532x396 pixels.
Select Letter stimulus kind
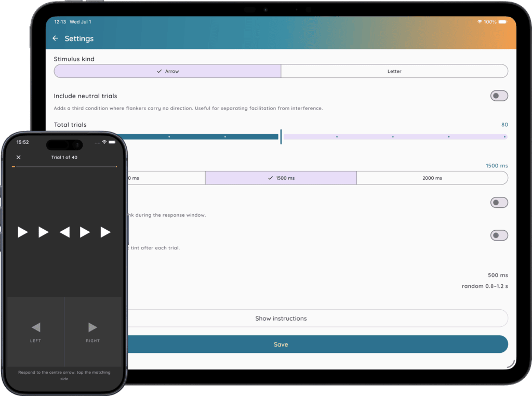coord(394,71)
